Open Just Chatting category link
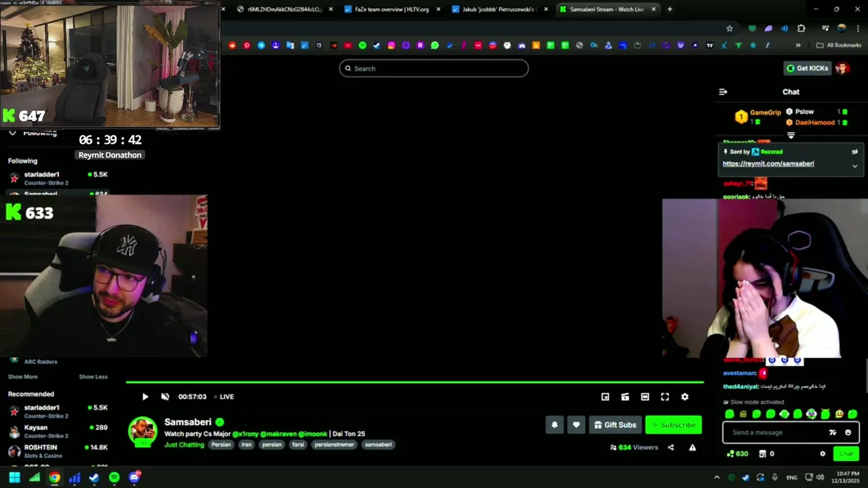 [184, 445]
